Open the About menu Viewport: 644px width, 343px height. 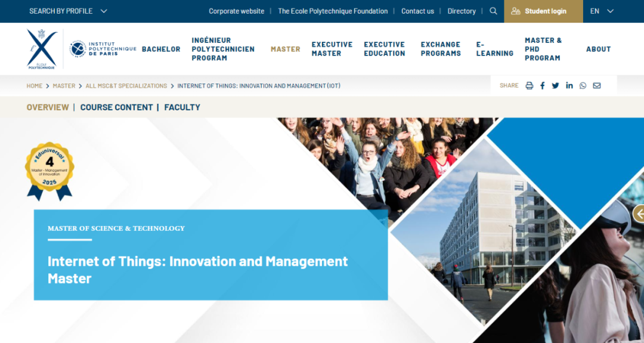click(x=599, y=49)
